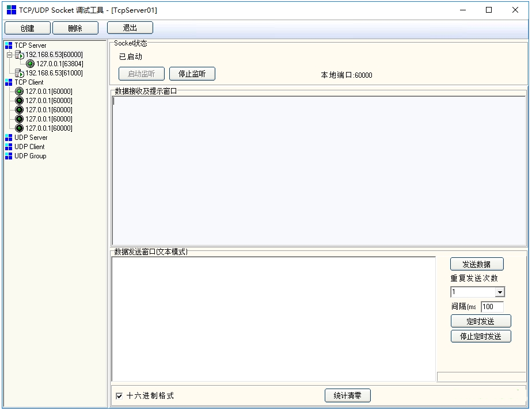Image resolution: width=532 pixels, height=411 pixels.
Task: Click 发送数据 to send data
Action: click(x=477, y=264)
